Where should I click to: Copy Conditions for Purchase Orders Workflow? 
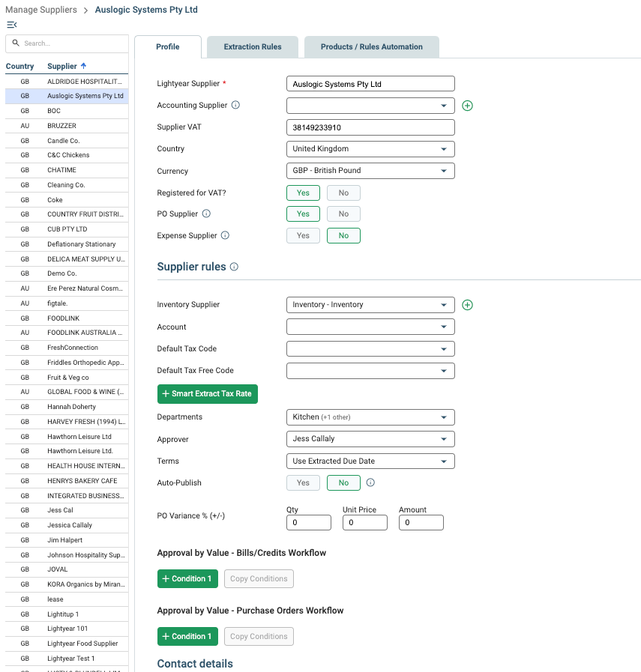pos(259,637)
